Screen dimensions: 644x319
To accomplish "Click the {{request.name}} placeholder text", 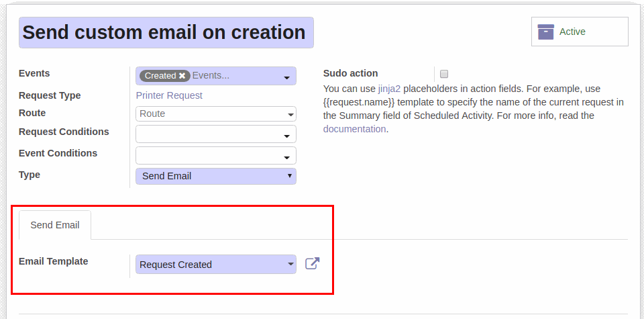I will tap(359, 102).
